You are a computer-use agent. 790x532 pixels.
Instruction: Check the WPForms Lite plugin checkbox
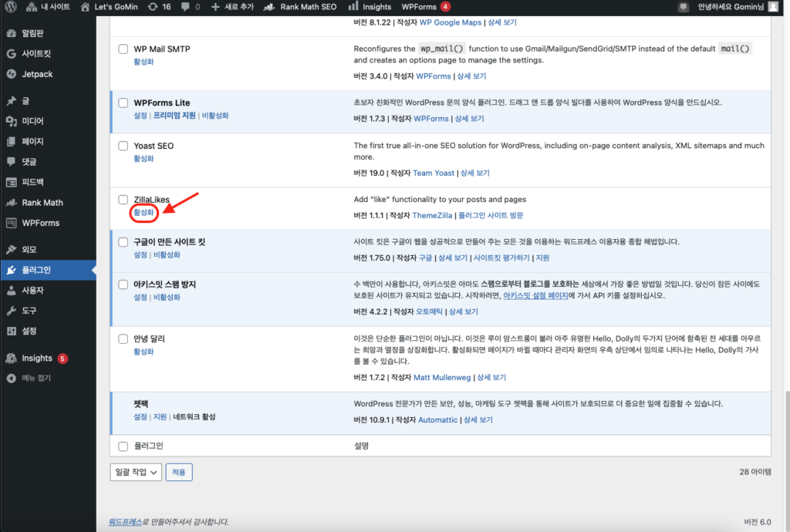[x=123, y=103]
